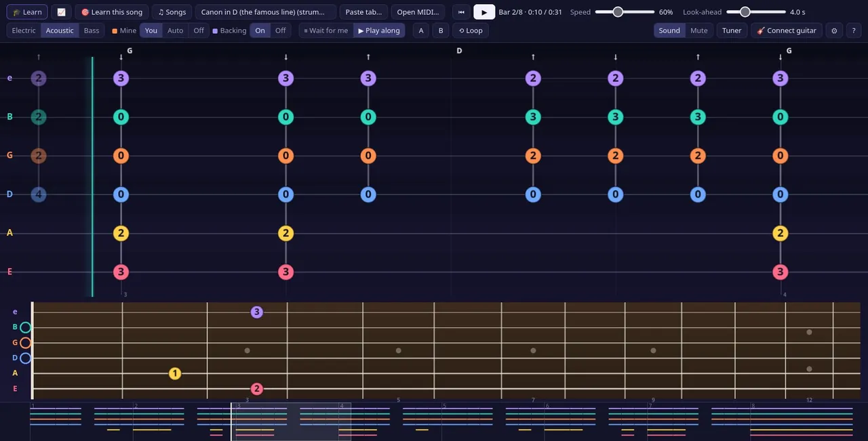The height and width of the screenshot is (441, 868).
Task: Turn Backing track On
Action: pyautogui.click(x=260, y=30)
